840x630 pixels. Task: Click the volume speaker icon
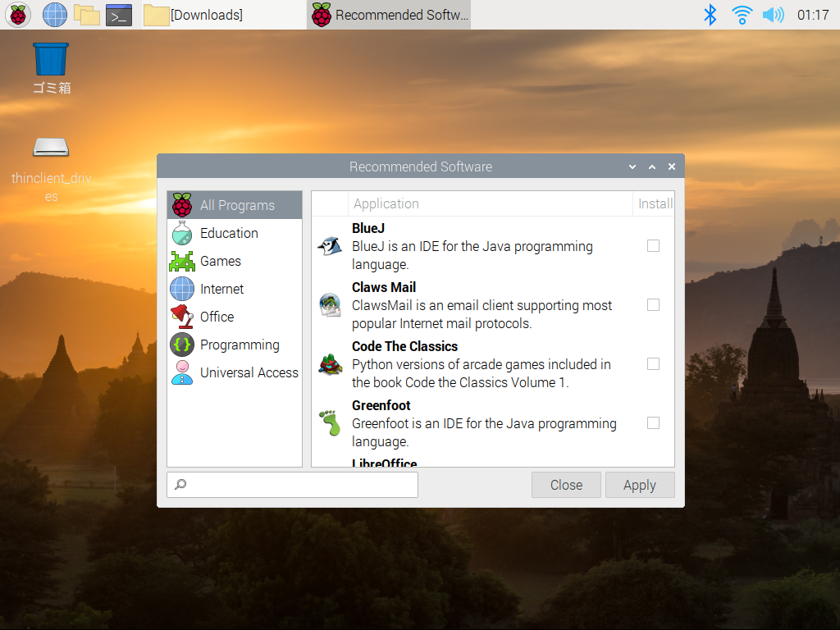pyautogui.click(x=773, y=15)
